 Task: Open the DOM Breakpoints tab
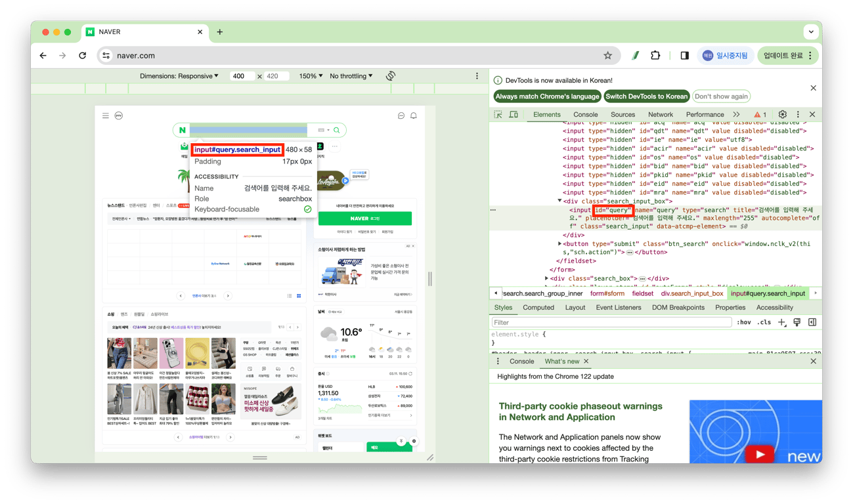(x=678, y=308)
